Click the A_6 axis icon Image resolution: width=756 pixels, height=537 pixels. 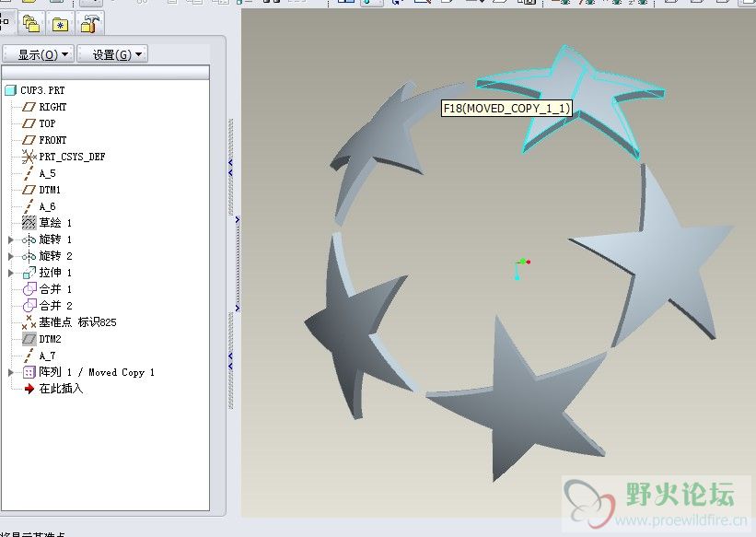(29, 206)
